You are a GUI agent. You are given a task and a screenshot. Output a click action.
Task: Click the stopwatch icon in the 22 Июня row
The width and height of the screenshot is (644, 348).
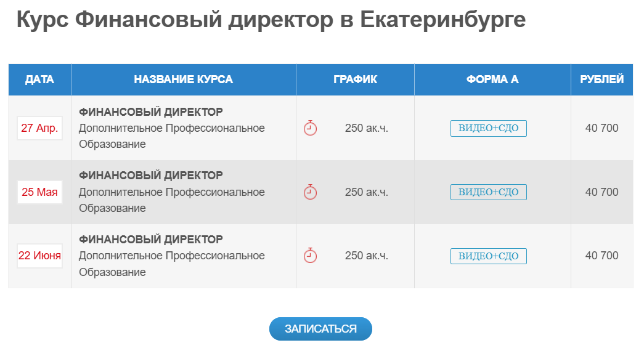point(311,256)
